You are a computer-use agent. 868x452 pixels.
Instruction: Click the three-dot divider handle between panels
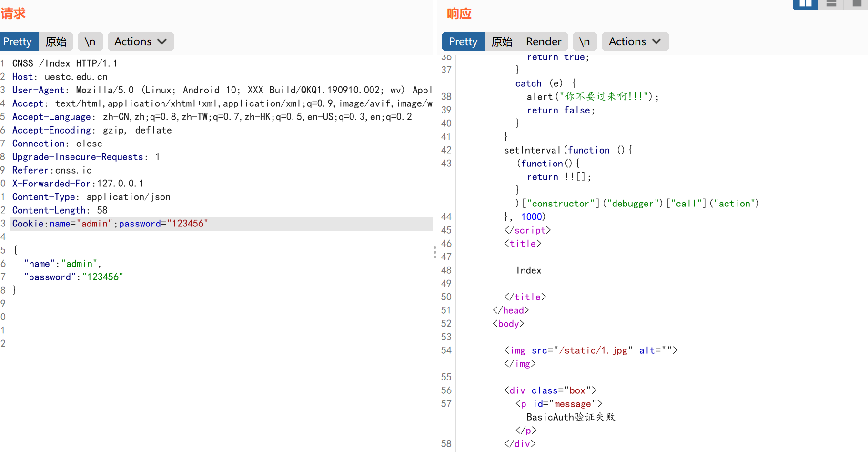tap(435, 252)
